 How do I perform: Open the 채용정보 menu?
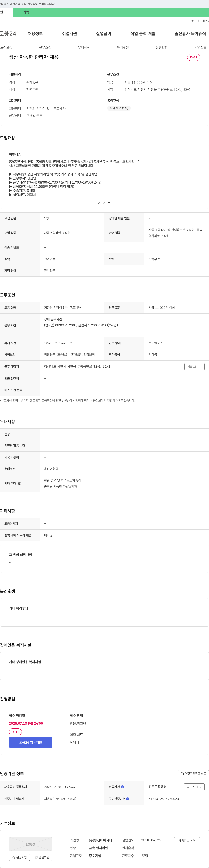click(x=35, y=33)
